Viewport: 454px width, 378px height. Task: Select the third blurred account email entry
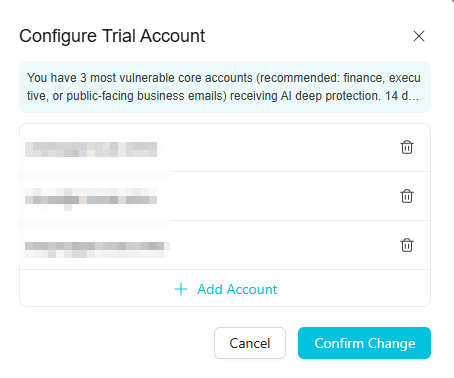(x=97, y=248)
